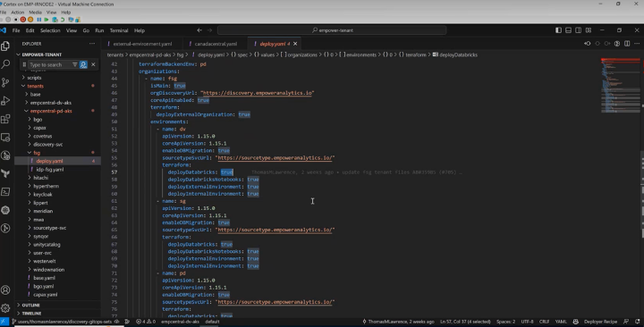644x327 pixels.
Task: Click the Explorer more actions ellipsis
Action: [x=92, y=44]
